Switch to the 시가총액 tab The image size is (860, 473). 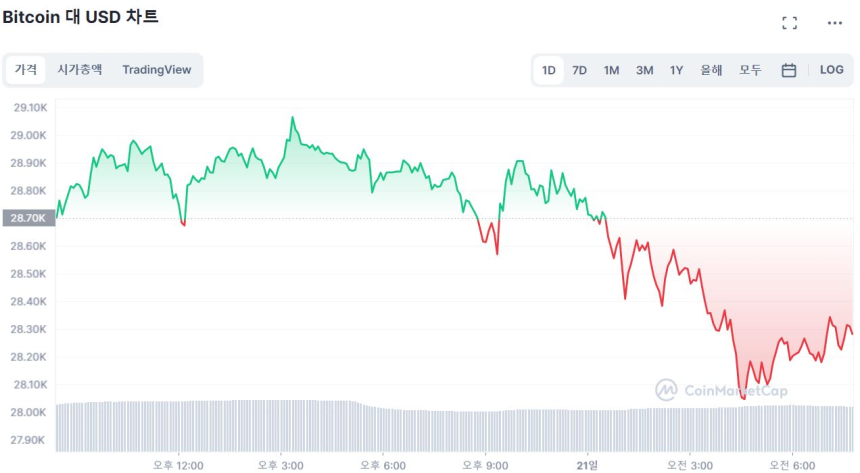[80, 70]
